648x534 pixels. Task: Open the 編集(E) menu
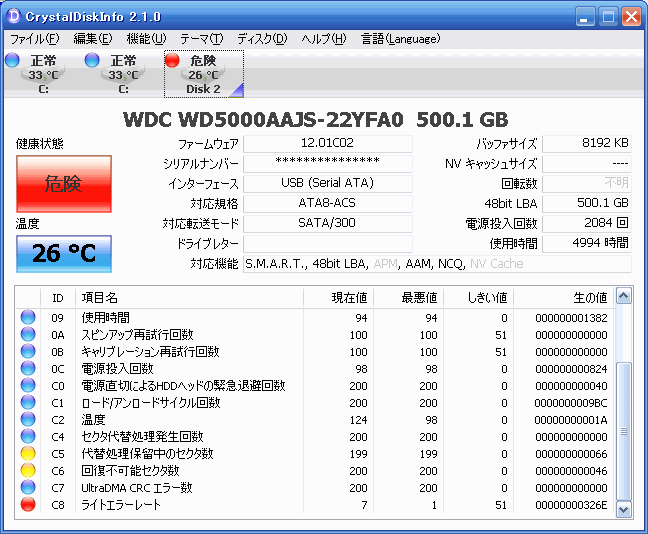[93, 39]
